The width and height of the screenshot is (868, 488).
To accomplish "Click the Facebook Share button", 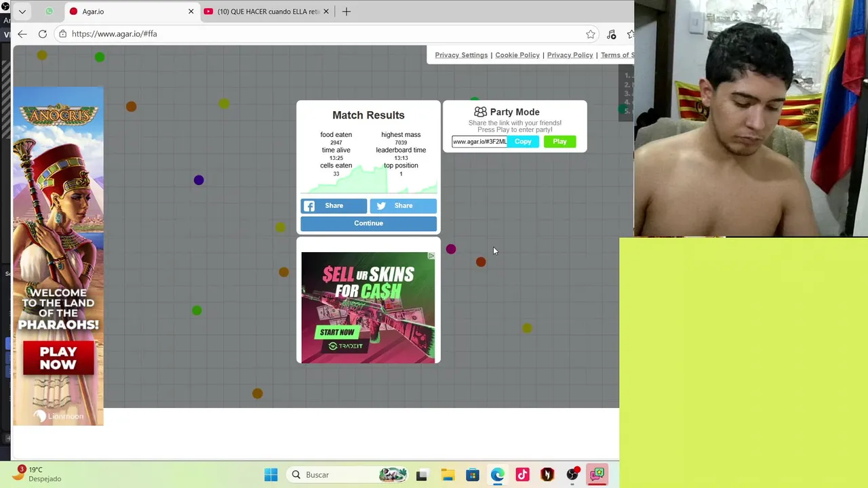I will pyautogui.click(x=334, y=205).
